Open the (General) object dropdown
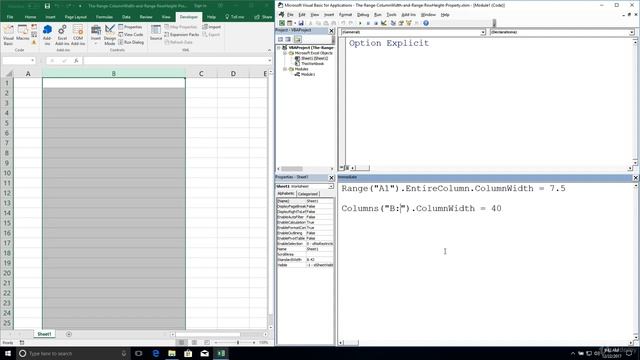Screen dimensions: 640x360 483,32
